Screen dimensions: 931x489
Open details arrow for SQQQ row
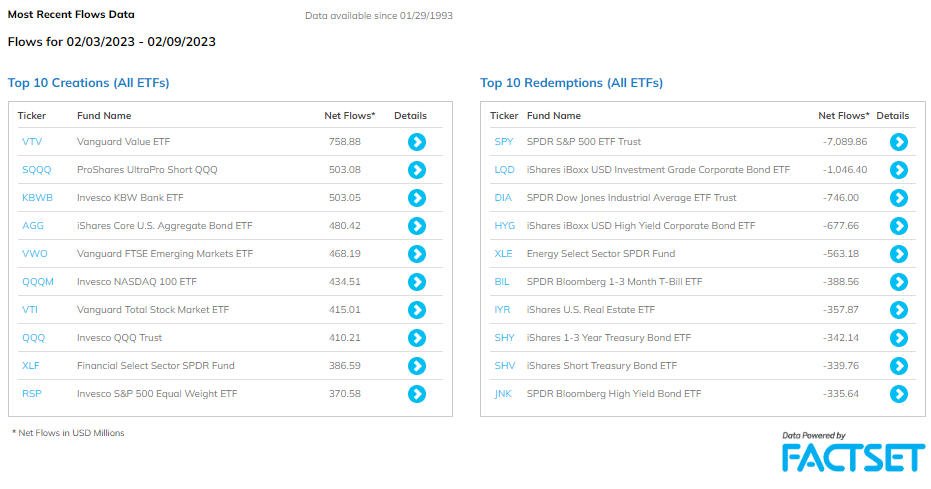[x=417, y=170]
